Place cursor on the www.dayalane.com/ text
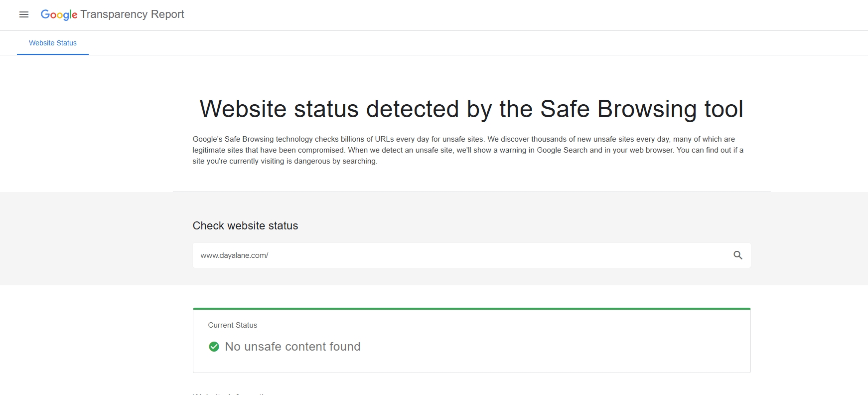 click(234, 255)
